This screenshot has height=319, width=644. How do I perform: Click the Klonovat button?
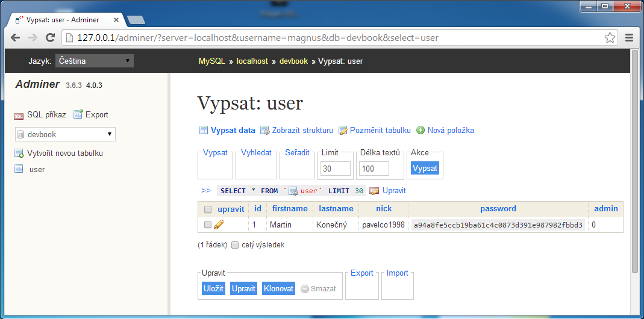[x=279, y=289]
